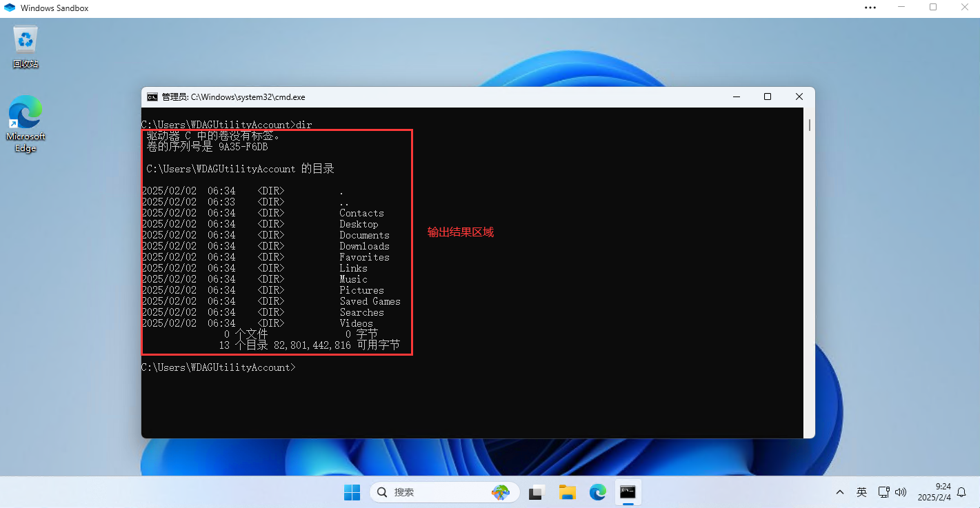Minimize the cmd.exe window
The height and width of the screenshot is (508, 980).
[736, 97]
